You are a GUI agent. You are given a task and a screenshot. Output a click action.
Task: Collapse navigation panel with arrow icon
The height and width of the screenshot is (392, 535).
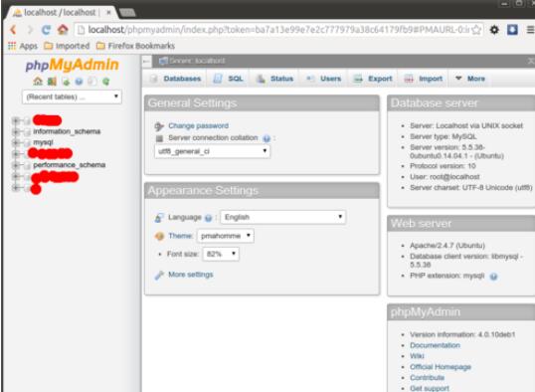coord(146,62)
